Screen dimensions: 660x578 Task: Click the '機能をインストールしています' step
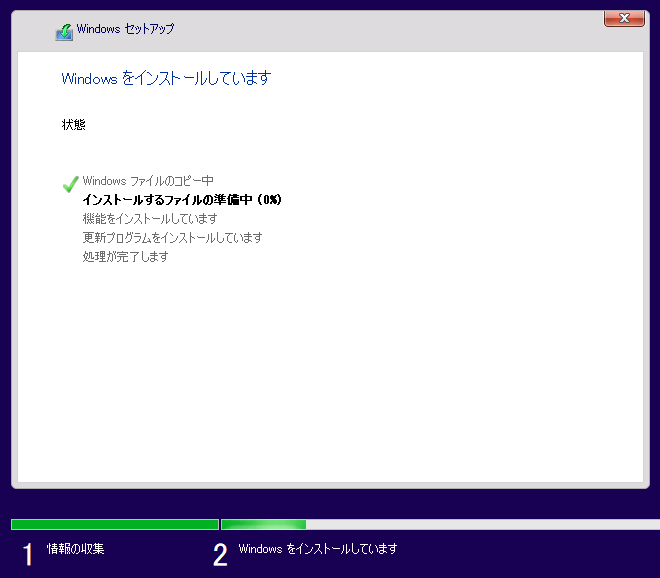(x=150, y=218)
